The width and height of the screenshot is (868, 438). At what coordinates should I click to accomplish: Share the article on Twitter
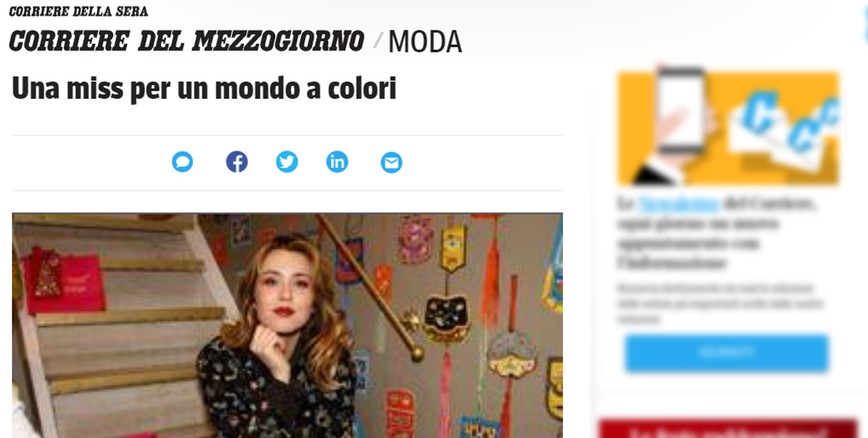(287, 162)
